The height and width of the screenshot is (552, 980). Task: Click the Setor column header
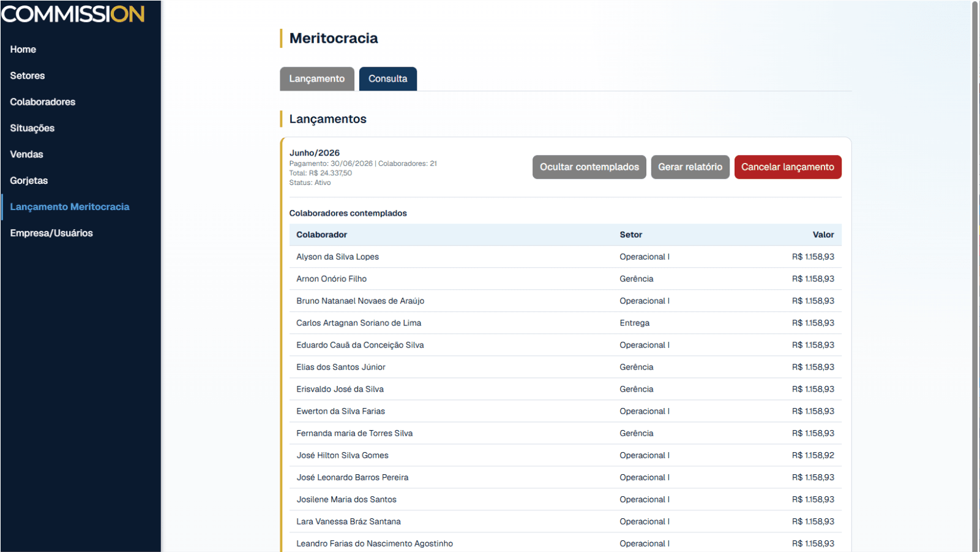(x=631, y=235)
